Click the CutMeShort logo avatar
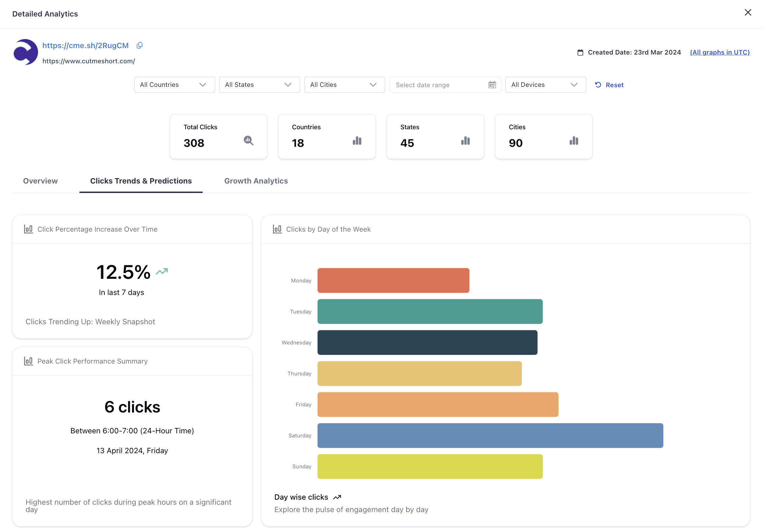This screenshot has height=532, width=763. [x=26, y=52]
